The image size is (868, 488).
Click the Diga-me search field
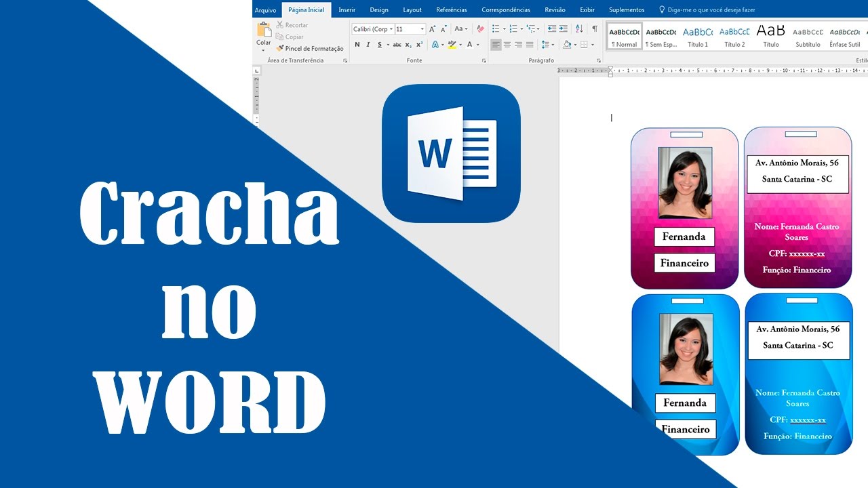[x=711, y=10]
